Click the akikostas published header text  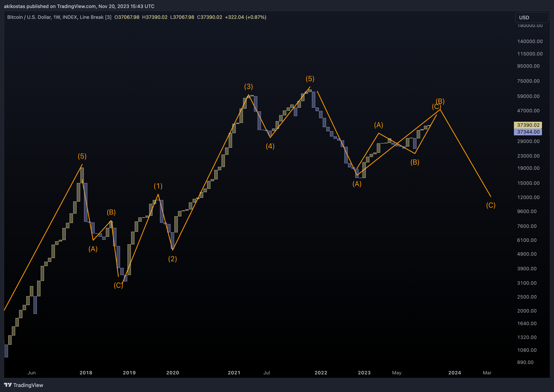click(x=79, y=6)
